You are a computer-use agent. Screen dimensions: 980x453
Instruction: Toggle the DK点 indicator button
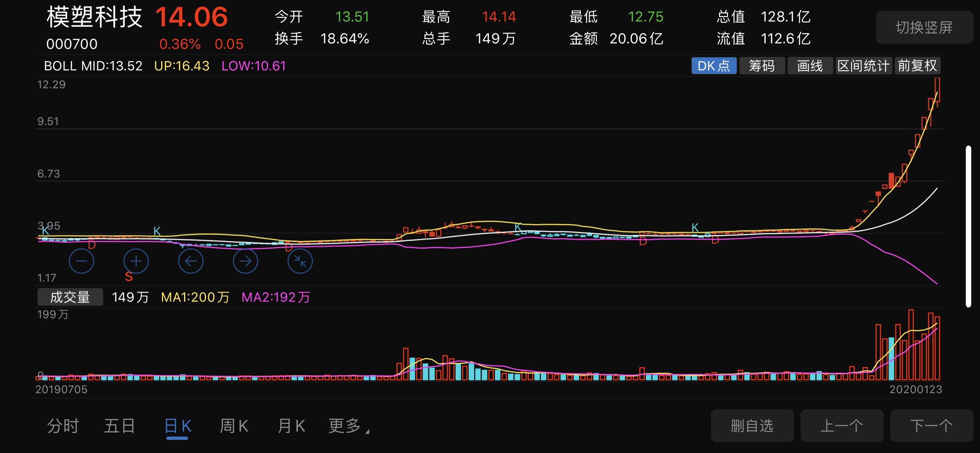[714, 66]
